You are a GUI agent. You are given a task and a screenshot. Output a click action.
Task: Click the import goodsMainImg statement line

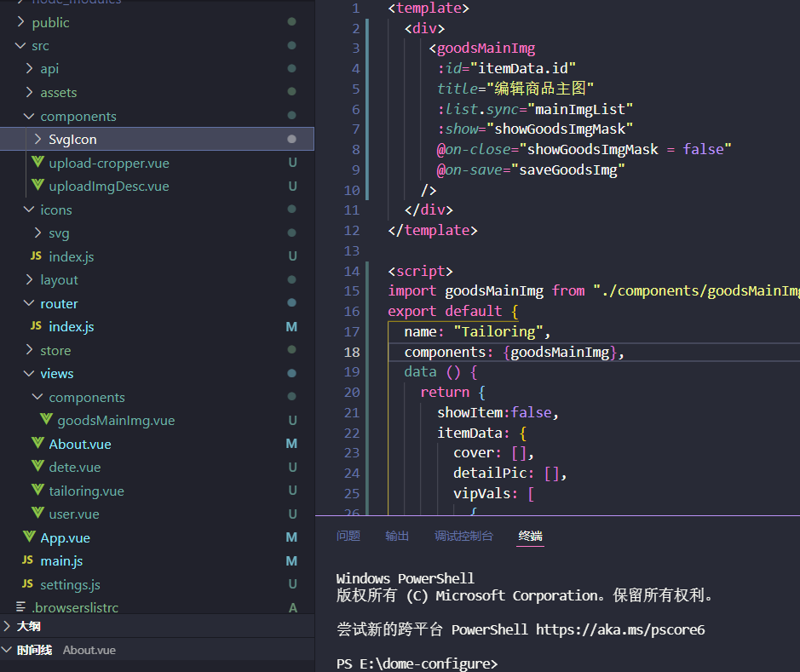594,291
